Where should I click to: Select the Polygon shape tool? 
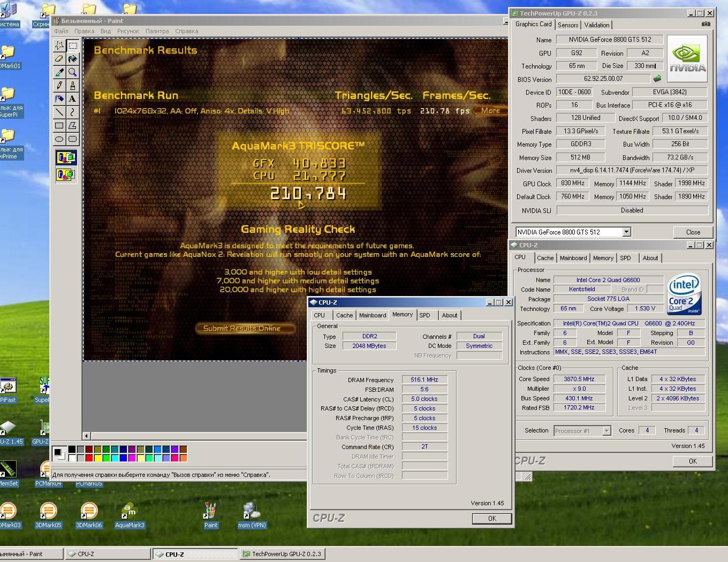(x=73, y=126)
